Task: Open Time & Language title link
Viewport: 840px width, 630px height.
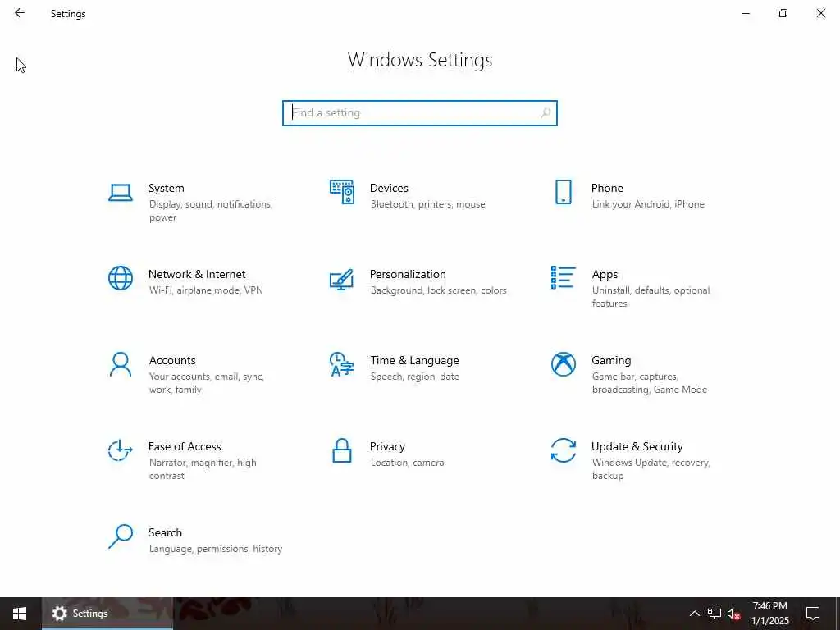Action: (x=414, y=361)
